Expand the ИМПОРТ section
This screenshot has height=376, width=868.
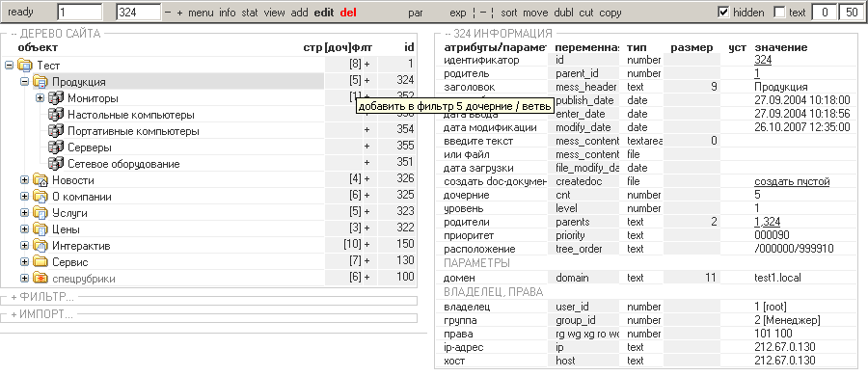(42, 314)
